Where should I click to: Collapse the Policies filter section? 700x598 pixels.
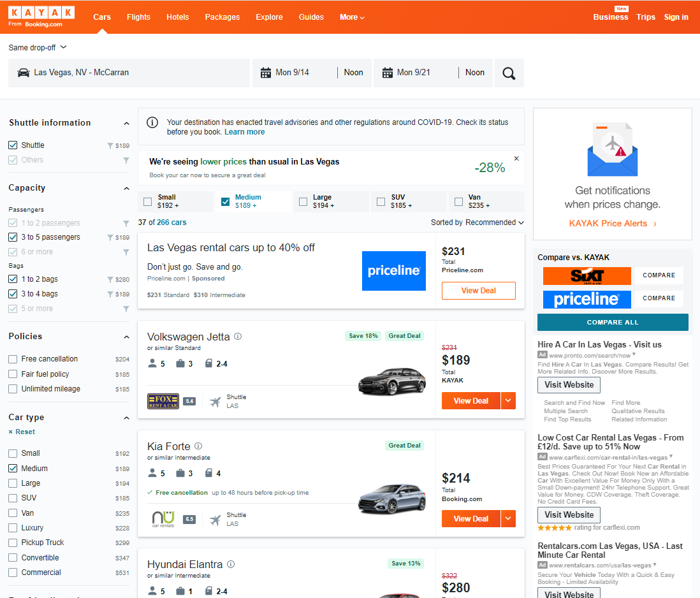click(x=126, y=337)
